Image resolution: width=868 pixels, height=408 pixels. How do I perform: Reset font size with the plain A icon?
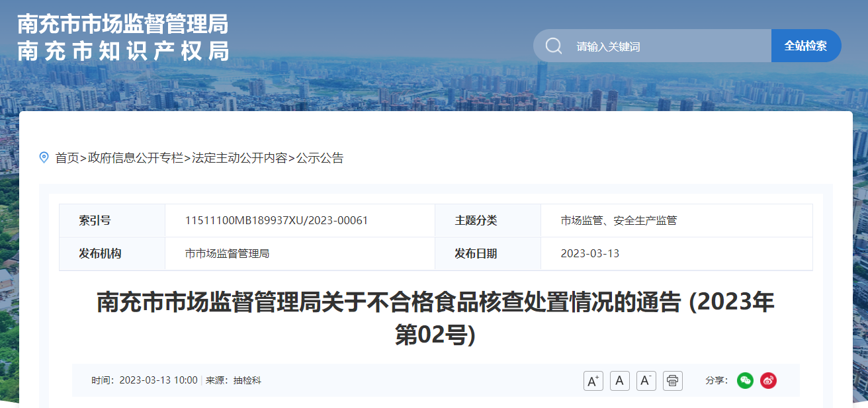click(x=620, y=381)
